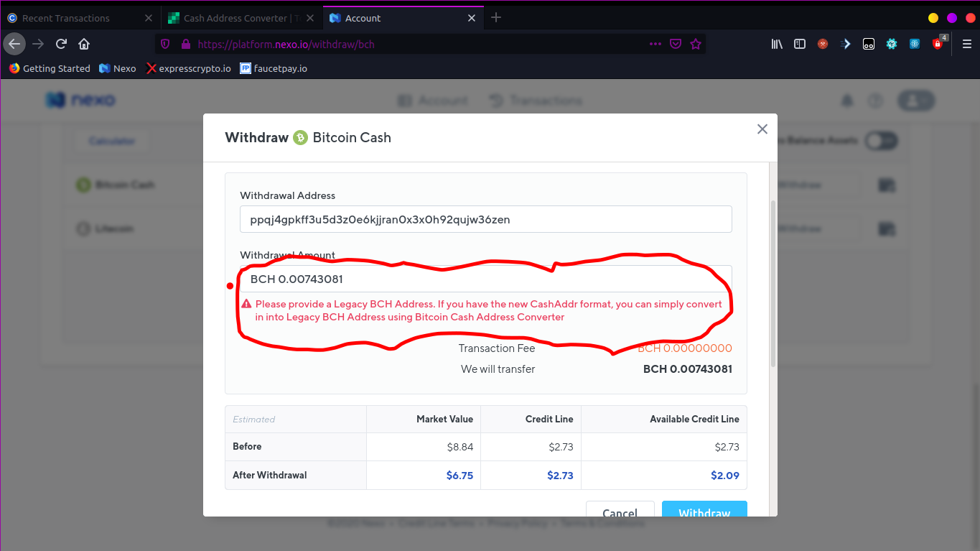Click the red crossed-hammers extension icon
980x551 pixels.
click(x=823, y=44)
